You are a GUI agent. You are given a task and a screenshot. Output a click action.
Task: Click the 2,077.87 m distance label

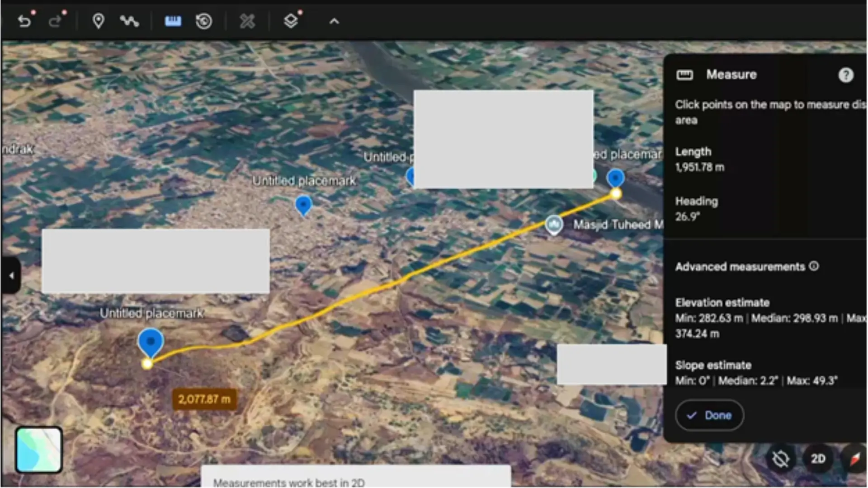[x=204, y=399]
